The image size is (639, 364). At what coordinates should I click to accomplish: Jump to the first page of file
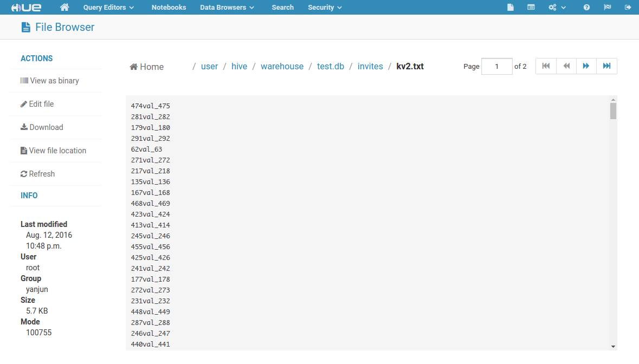[546, 66]
